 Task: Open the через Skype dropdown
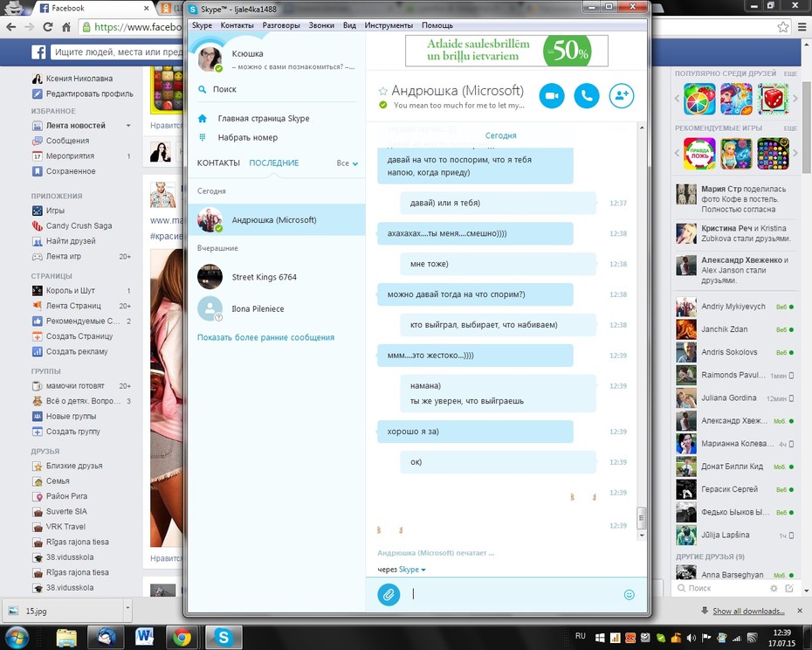point(412,569)
